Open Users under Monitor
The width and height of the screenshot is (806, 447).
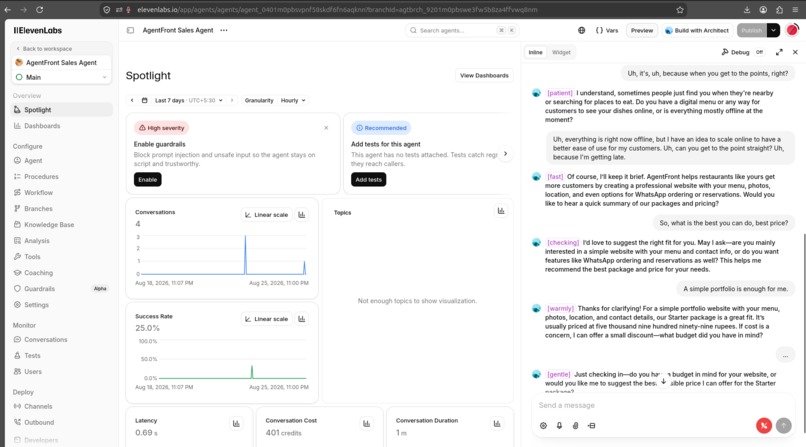[x=62, y=371]
